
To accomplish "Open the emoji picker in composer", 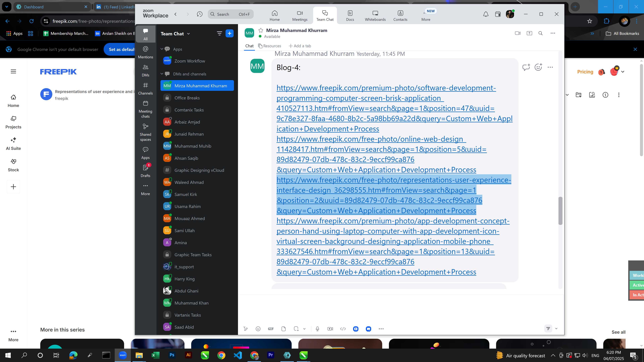I will [258, 329].
